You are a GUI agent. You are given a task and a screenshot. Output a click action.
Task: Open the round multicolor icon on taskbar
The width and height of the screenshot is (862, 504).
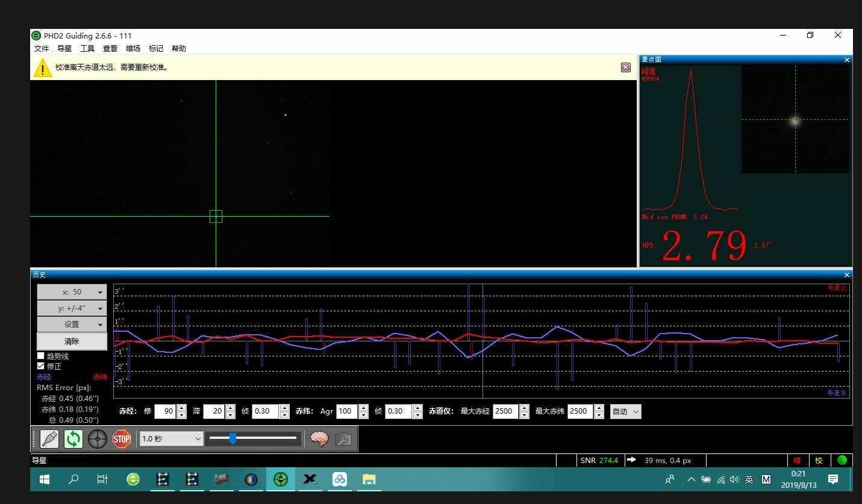(251, 479)
